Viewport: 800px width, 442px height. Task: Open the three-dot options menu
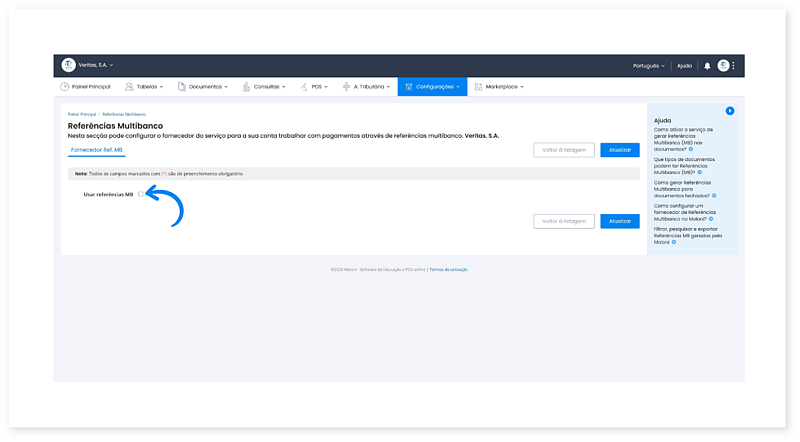pyautogui.click(x=733, y=66)
